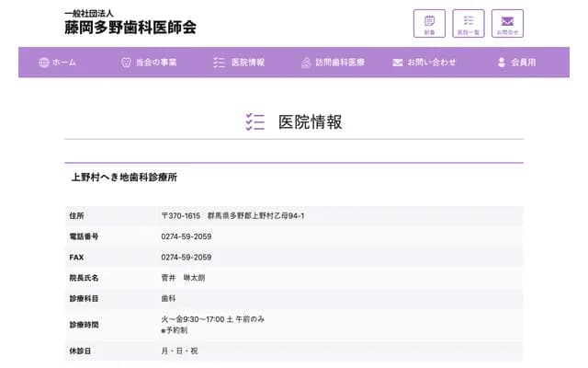Click the checklist icon in the 医院情報 nav item
This screenshot has width=588, height=368.
coord(219,63)
